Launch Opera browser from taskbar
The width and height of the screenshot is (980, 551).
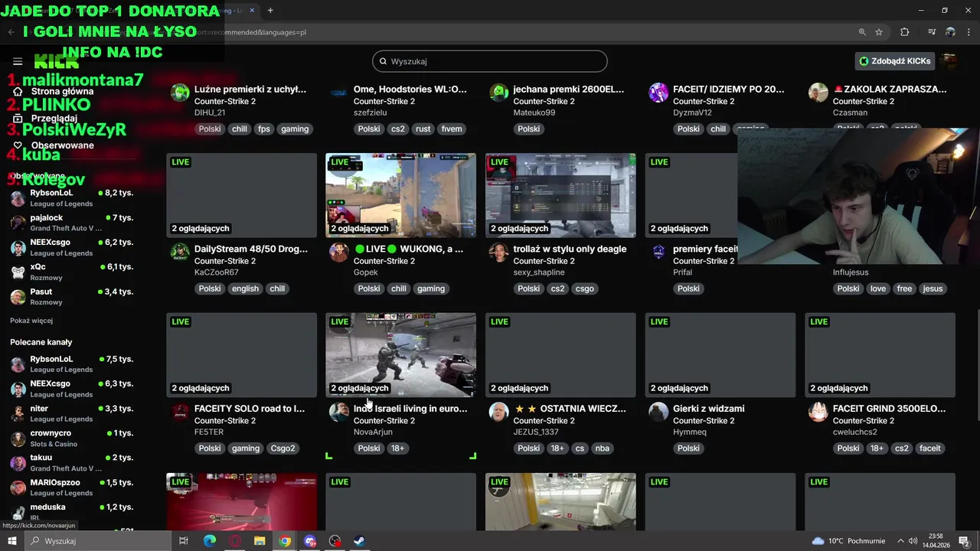click(x=235, y=541)
